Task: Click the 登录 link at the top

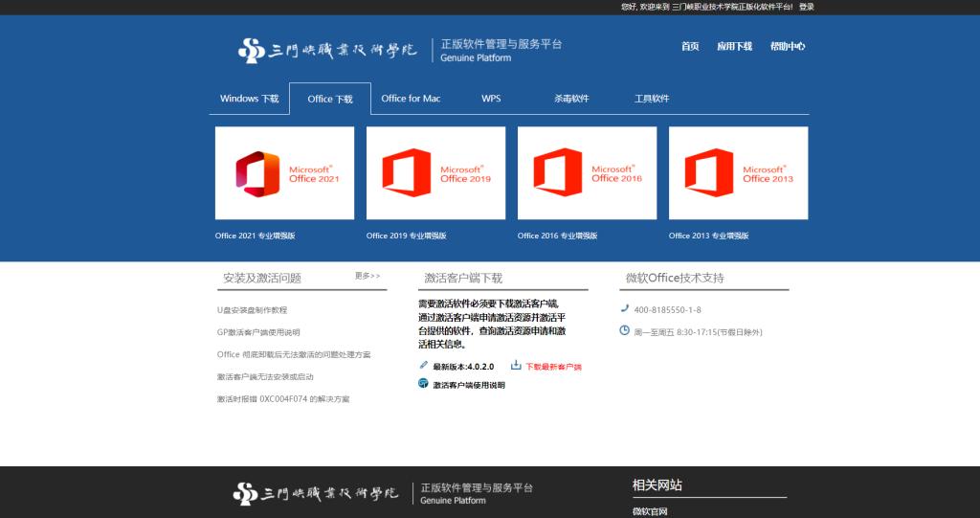Action: (x=807, y=7)
